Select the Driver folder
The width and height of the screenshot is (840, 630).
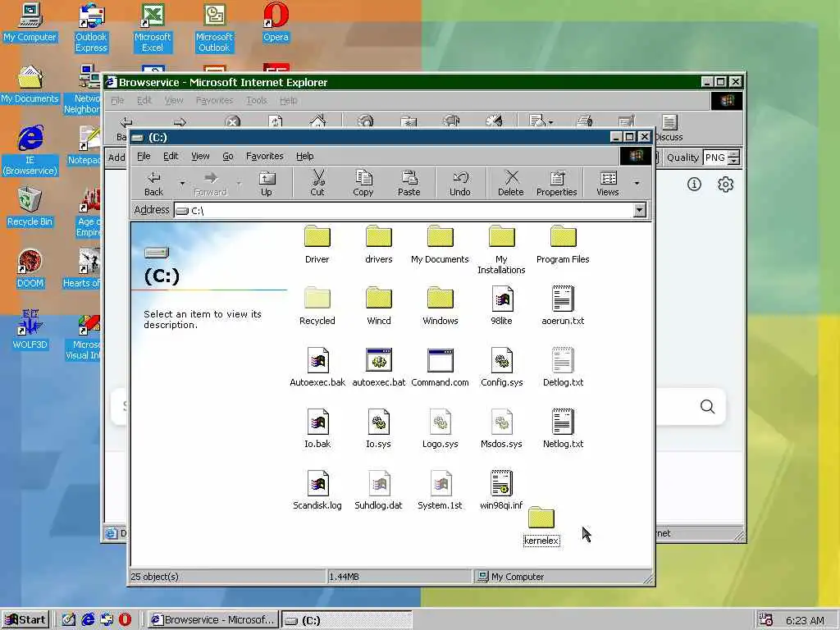click(317, 244)
